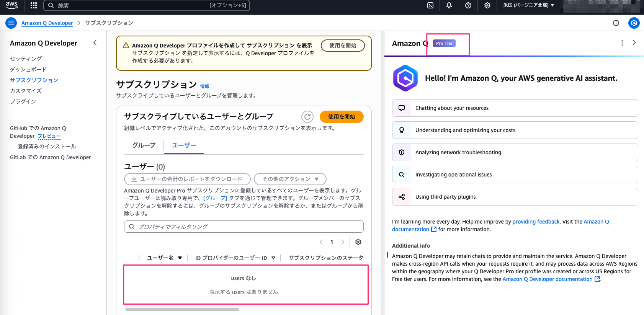Select サブスクリプション in sidebar
The image size is (644, 315).
(34, 80)
